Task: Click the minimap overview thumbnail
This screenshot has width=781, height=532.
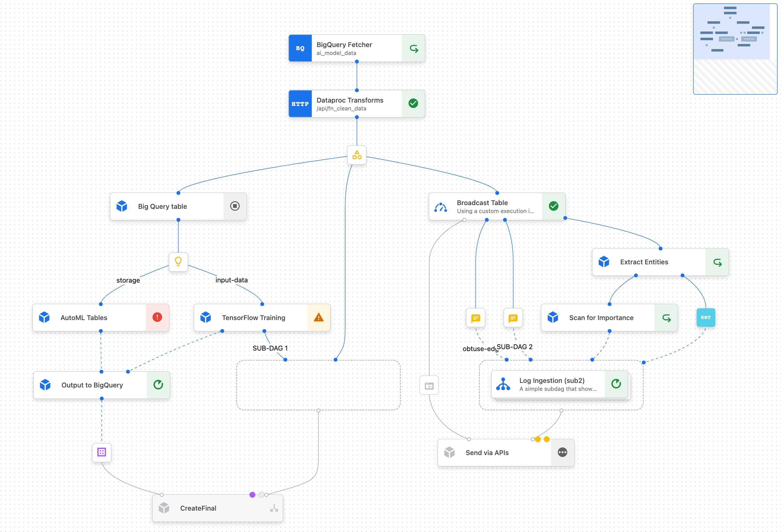Action: coord(735,49)
